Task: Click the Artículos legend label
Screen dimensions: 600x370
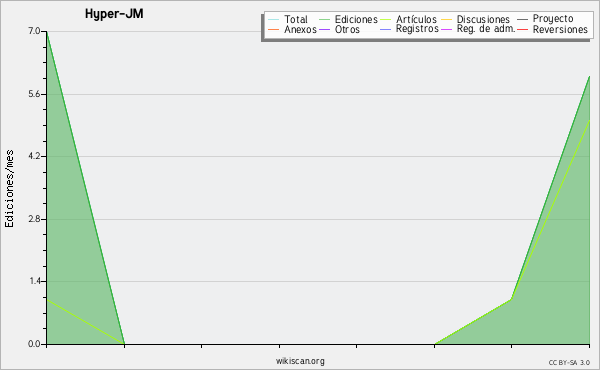Action: click(x=416, y=19)
